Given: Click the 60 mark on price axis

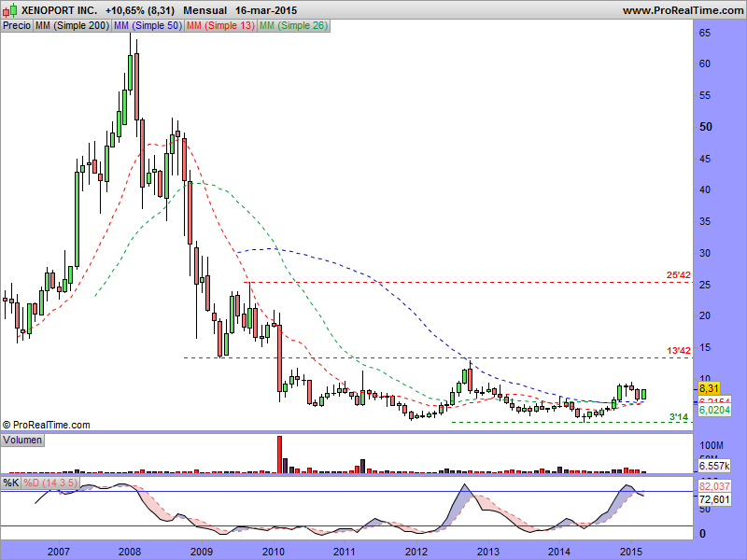Looking at the screenshot, I should [x=705, y=63].
